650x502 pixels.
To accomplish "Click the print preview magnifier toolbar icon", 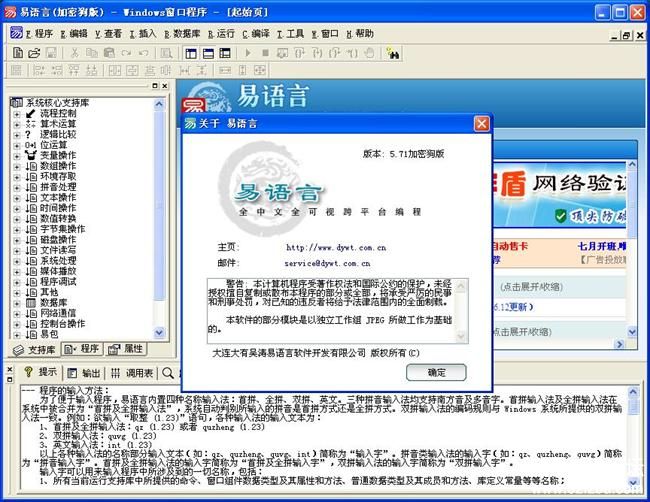I will coord(166,53).
